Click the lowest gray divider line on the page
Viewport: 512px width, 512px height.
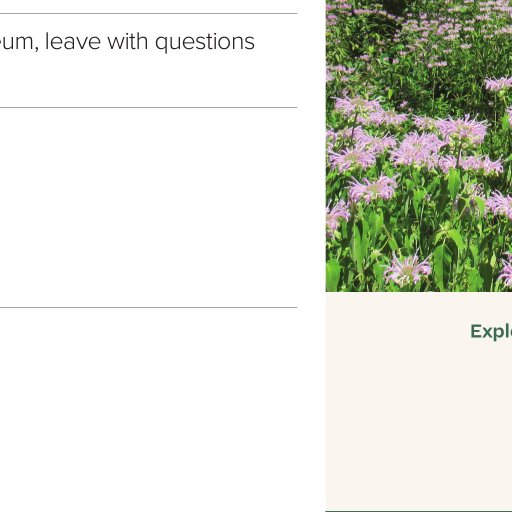click(149, 307)
